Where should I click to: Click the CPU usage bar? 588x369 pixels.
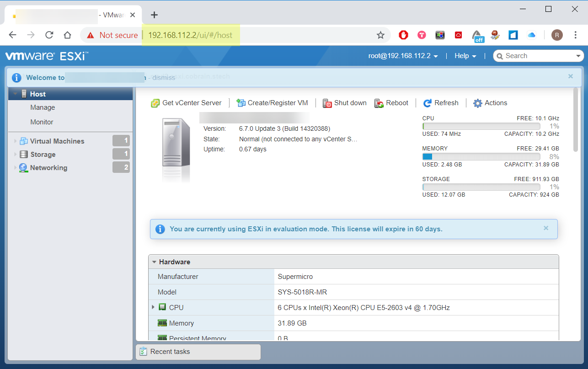coord(481,126)
